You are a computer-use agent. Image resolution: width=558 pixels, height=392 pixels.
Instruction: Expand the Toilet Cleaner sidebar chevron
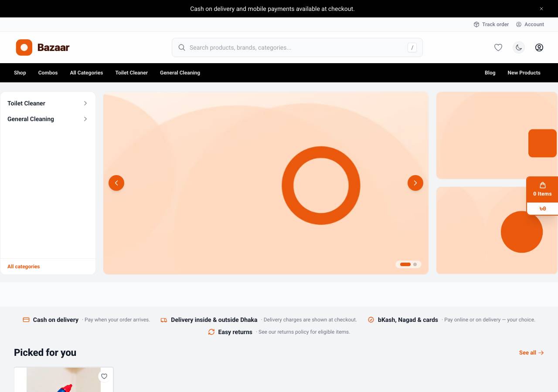coord(85,103)
